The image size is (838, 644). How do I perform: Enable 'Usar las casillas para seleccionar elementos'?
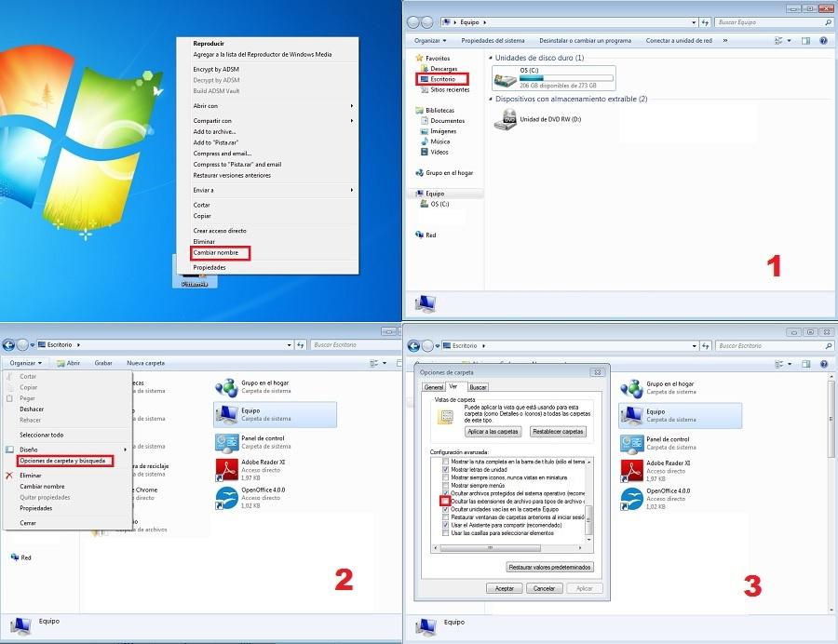point(445,533)
